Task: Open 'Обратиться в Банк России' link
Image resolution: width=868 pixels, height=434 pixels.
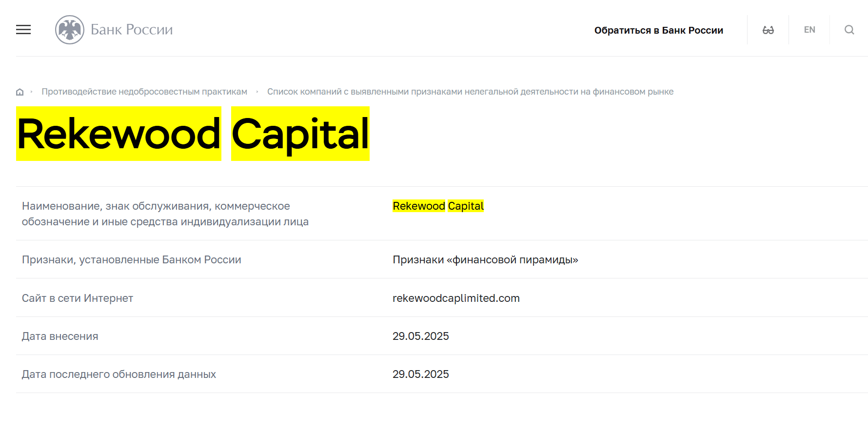Action: click(x=658, y=30)
